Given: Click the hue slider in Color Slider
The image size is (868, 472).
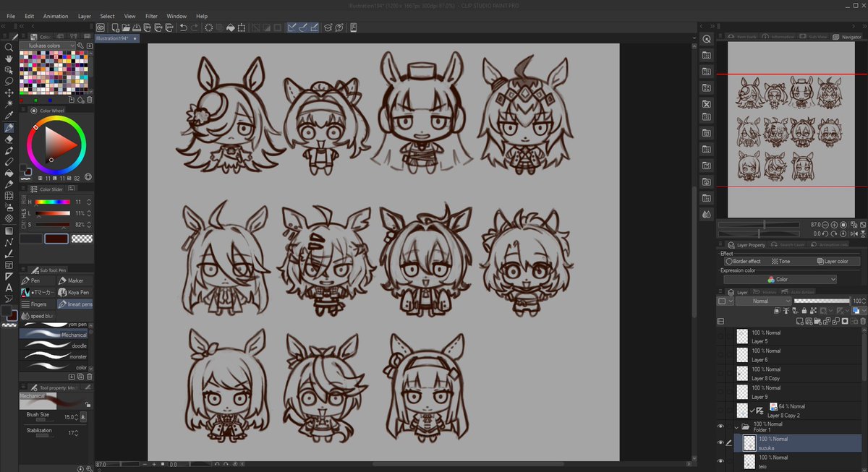Looking at the screenshot, I should [x=52, y=202].
